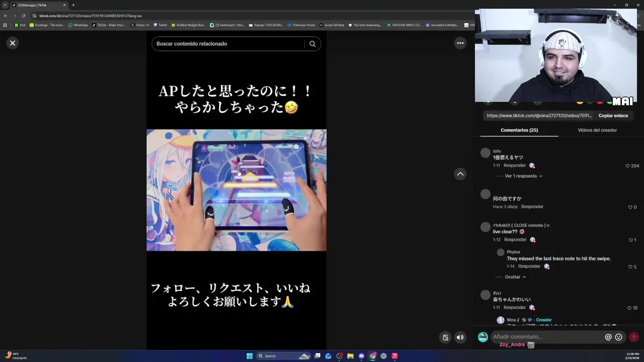Open Animated Subtitles bookmark

tap(442, 25)
